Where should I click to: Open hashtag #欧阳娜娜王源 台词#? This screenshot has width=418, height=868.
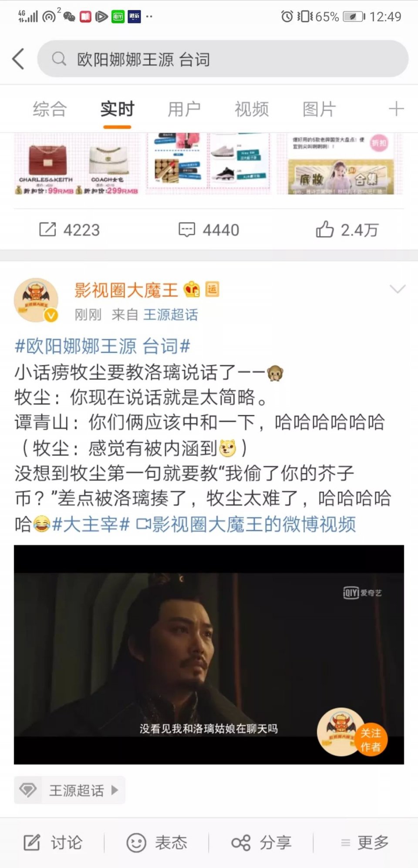point(103,347)
